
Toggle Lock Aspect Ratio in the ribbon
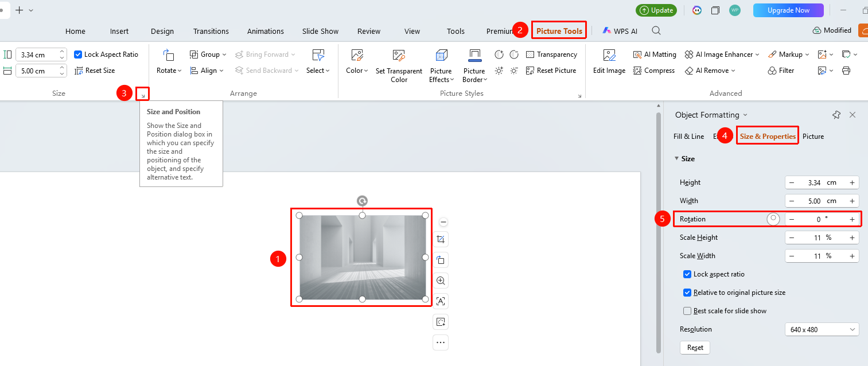(78, 54)
